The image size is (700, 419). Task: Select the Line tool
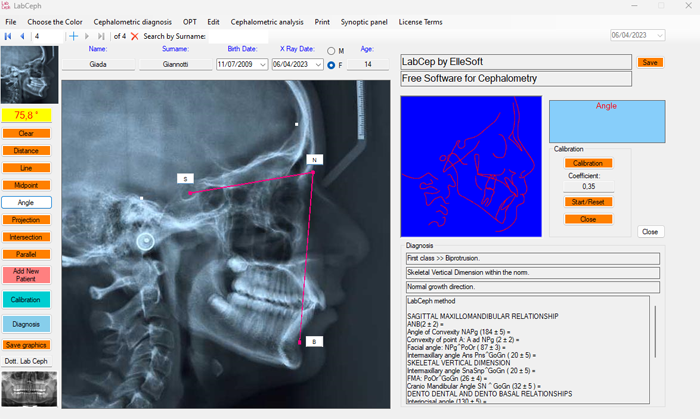pos(26,168)
